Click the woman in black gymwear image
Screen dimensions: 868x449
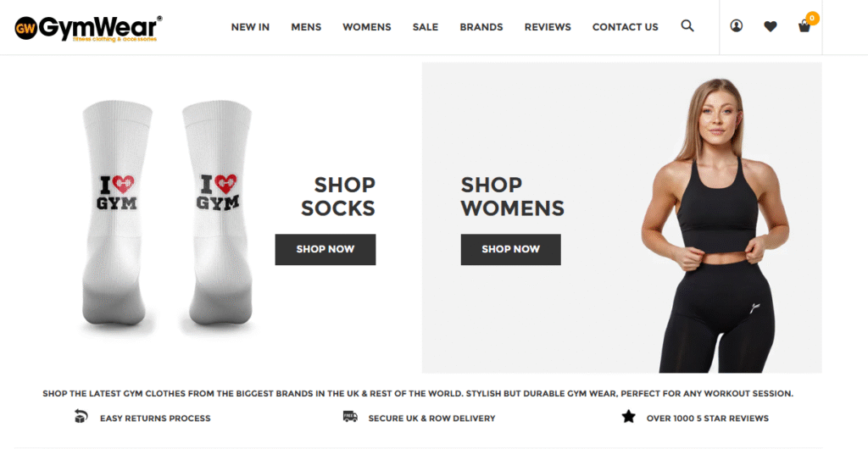coord(714,225)
